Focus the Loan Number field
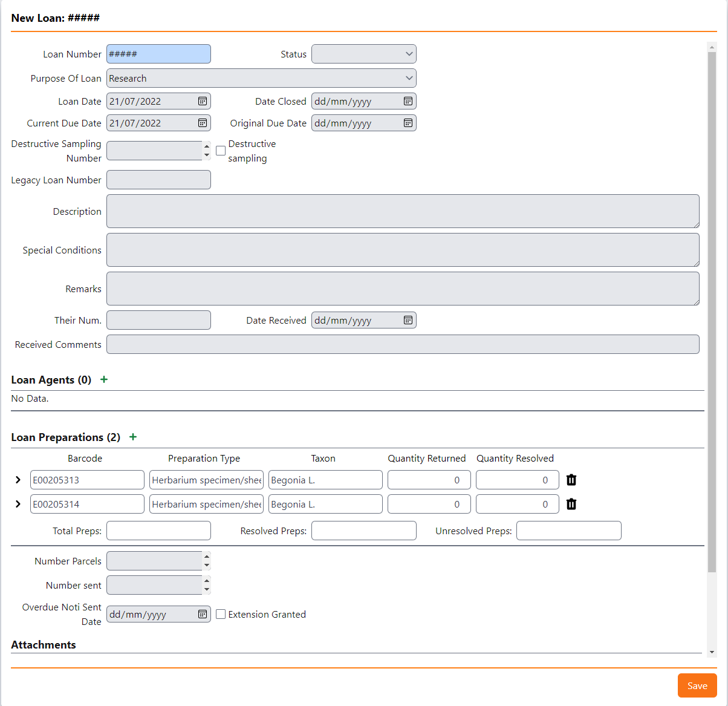 pyautogui.click(x=158, y=54)
